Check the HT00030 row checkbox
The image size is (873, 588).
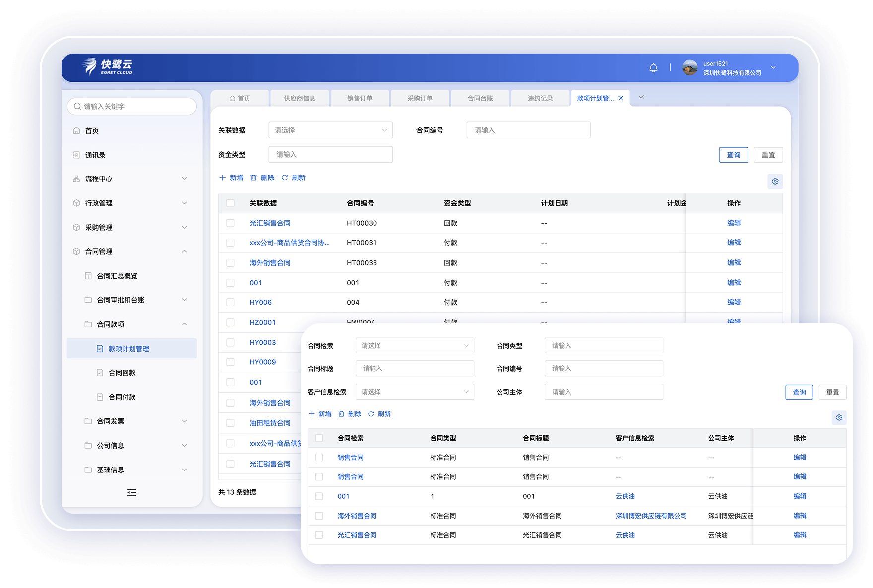(230, 224)
